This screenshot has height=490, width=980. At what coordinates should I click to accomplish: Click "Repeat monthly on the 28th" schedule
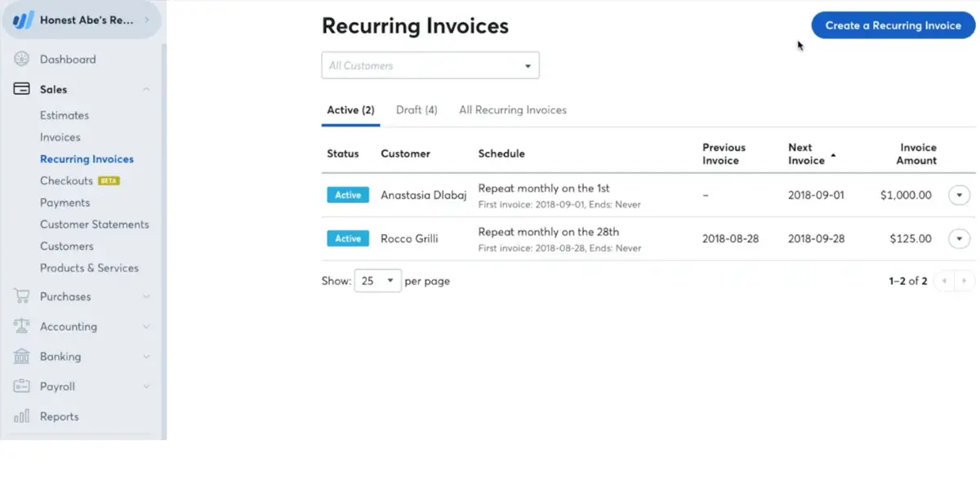point(549,231)
